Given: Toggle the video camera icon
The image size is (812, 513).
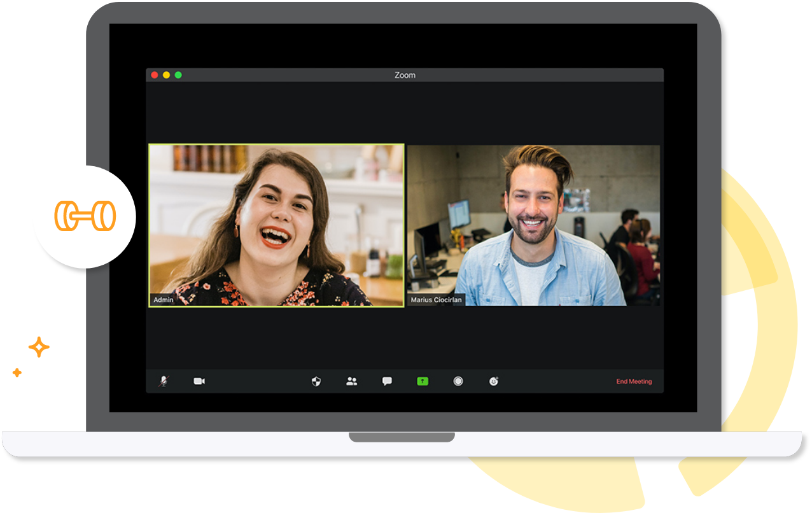Looking at the screenshot, I should coord(199,381).
